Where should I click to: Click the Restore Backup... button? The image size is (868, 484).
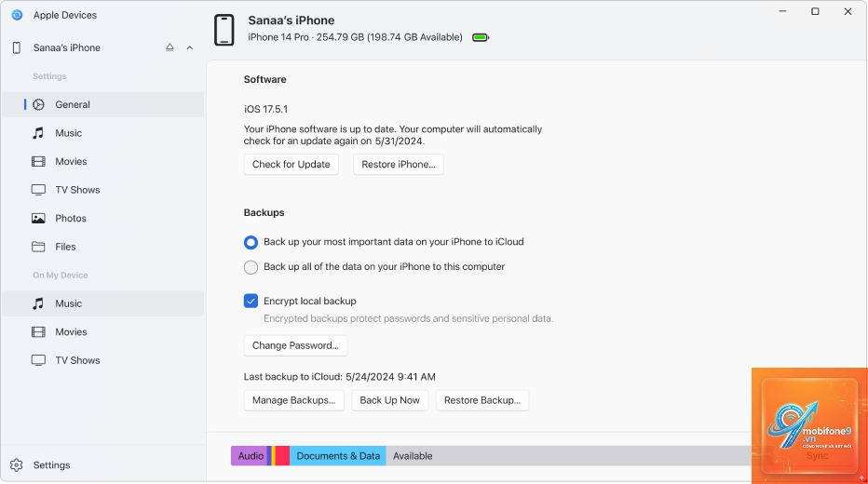pyautogui.click(x=482, y=400)
